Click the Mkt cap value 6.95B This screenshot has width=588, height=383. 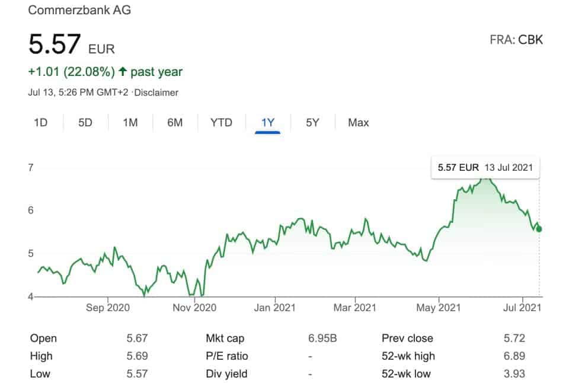[x=322, y=339]
